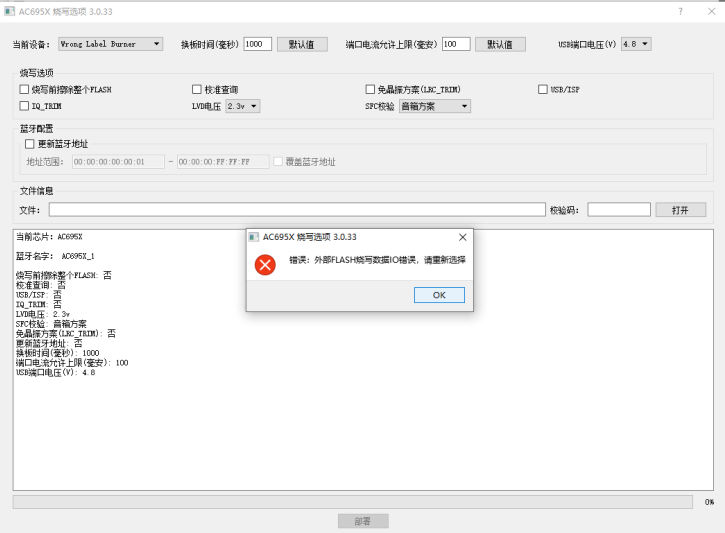Click the 端口电流允许上限(毫安): 100 log line
The width and height of the screenshot is (725, 533).
72,363
